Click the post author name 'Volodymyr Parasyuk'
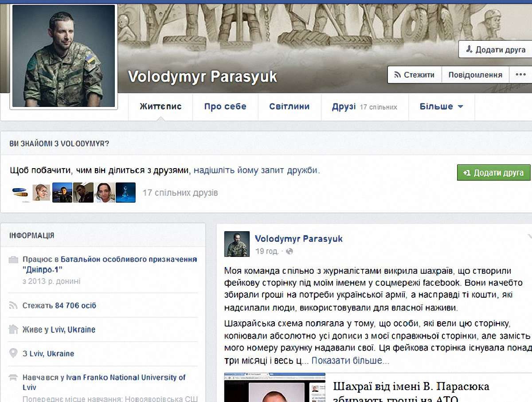Viewport: 532px width, 402px height. [x=299, y=239]
